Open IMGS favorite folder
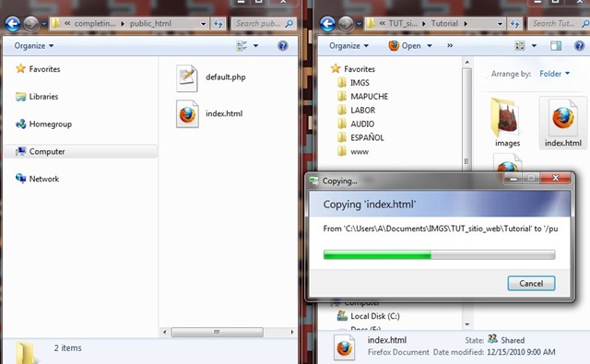Viewport: 590px width, 364px height. (354, 83)
